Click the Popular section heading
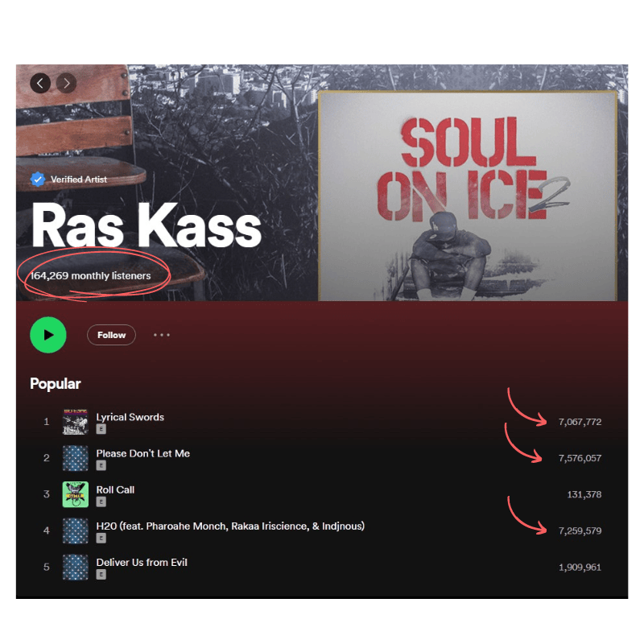Viewport: 644px width, 644px height. [56, 384]
